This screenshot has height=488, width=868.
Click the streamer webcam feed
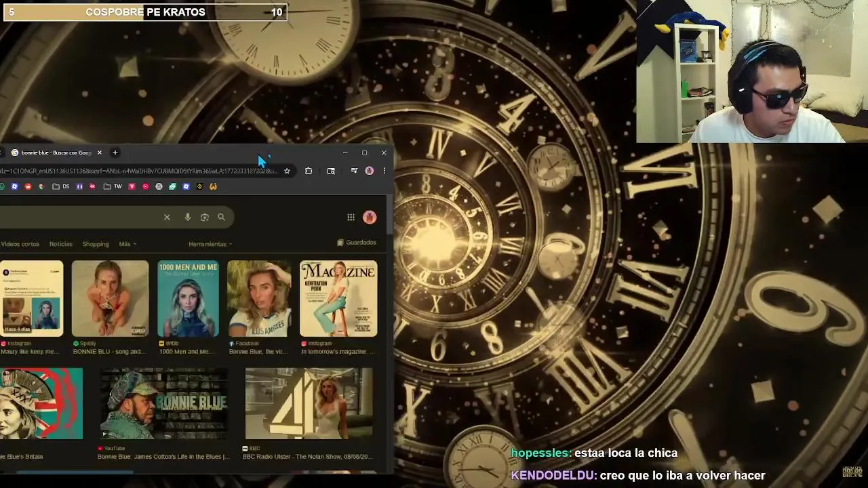[x=752, y=71]
